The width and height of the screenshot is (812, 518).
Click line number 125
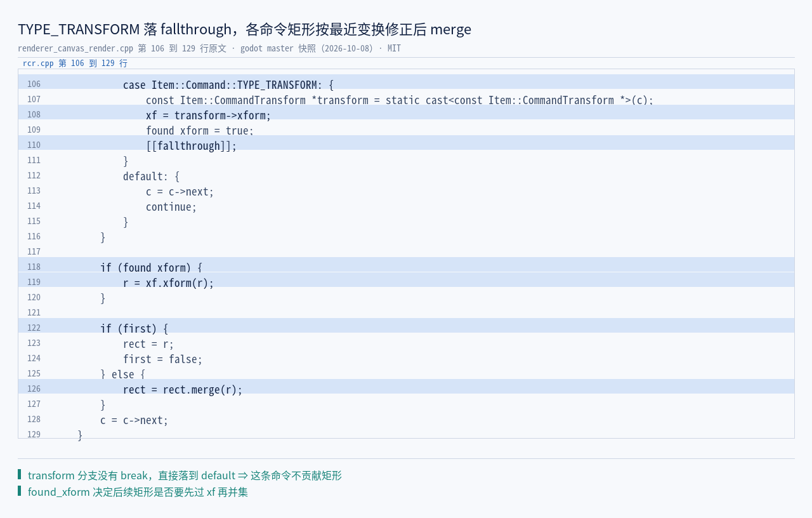click(x=34, y=374)
